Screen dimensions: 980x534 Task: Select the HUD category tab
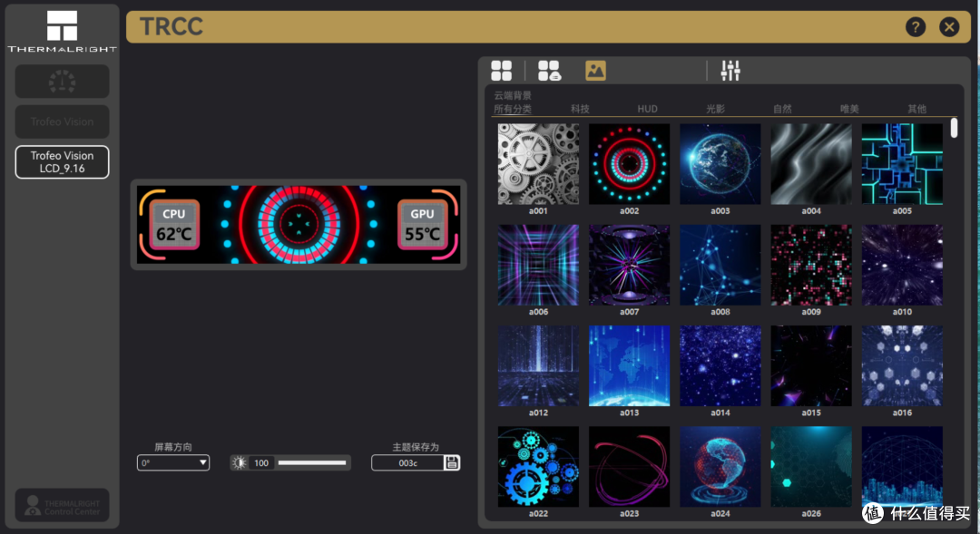pyautogui.click(x=648, y=109)
